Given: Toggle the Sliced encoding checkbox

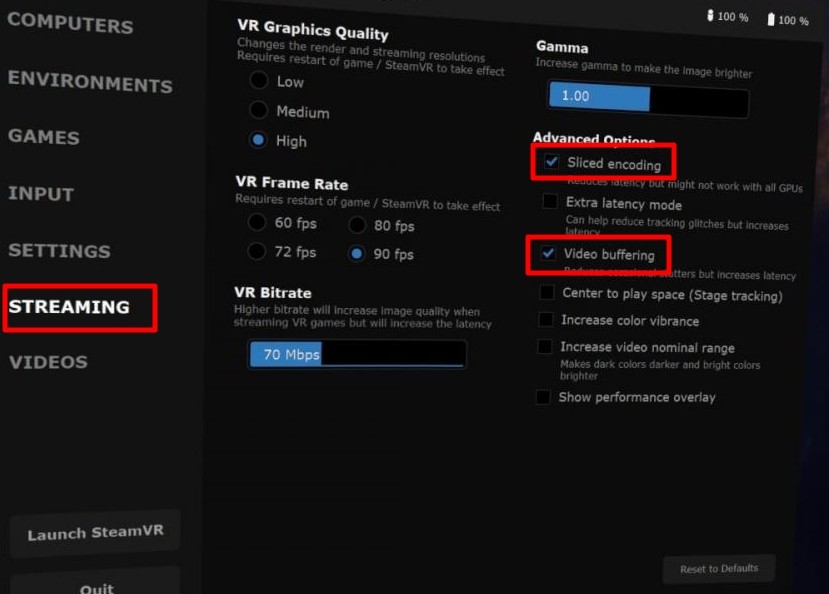Looking at the screenshot, I should coord(551,161).
